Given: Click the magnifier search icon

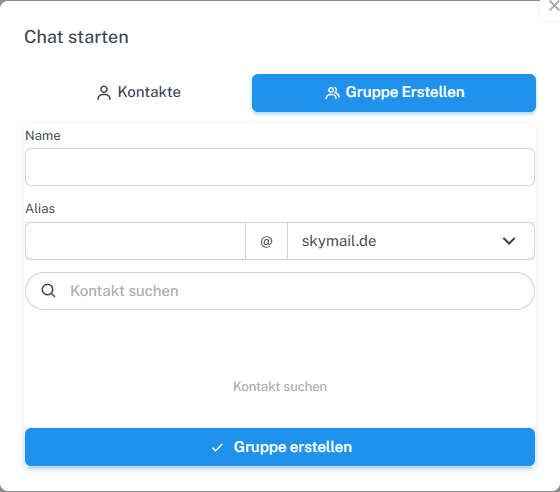Looking at the screenshot, I should [48, 291].
